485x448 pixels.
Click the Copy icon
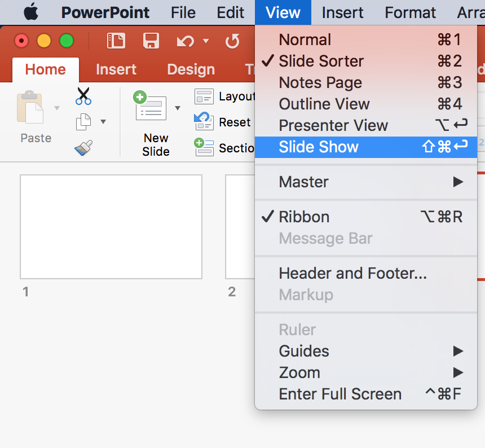pyautogui.click(x=83, y=121)
